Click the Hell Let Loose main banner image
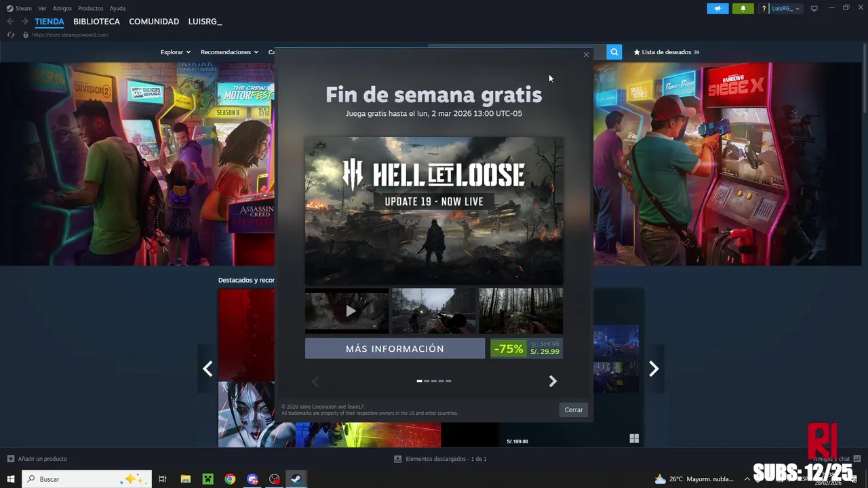This screenshot has width=868, height=488. pos(434,211)
